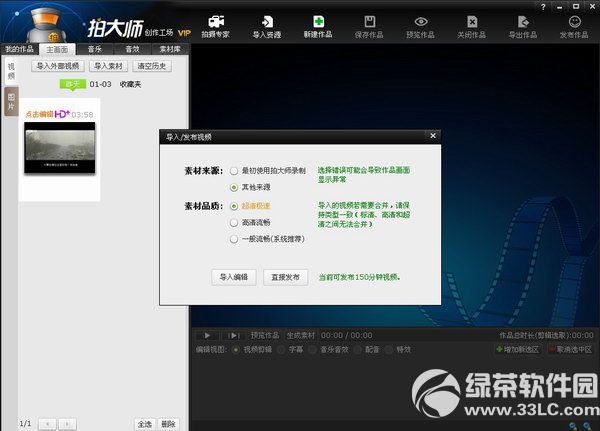Select 图片 vertical side tab

click(11, 101)
